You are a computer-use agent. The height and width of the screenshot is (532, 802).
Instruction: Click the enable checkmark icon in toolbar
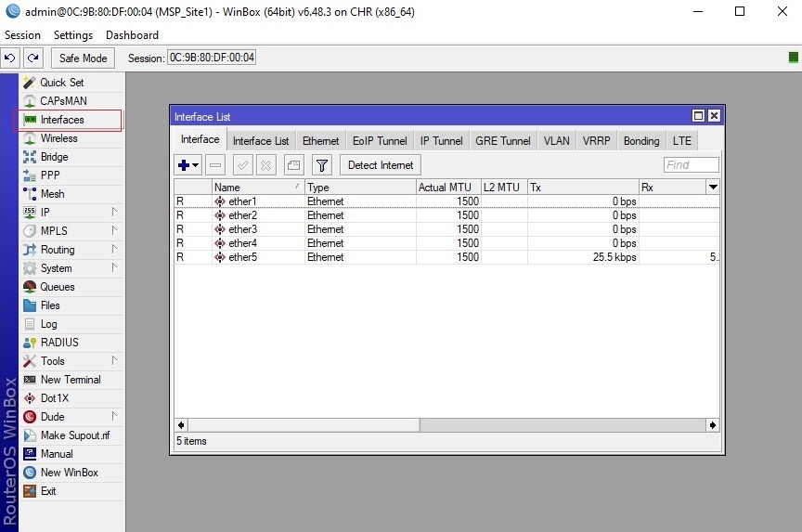point(243,165)
